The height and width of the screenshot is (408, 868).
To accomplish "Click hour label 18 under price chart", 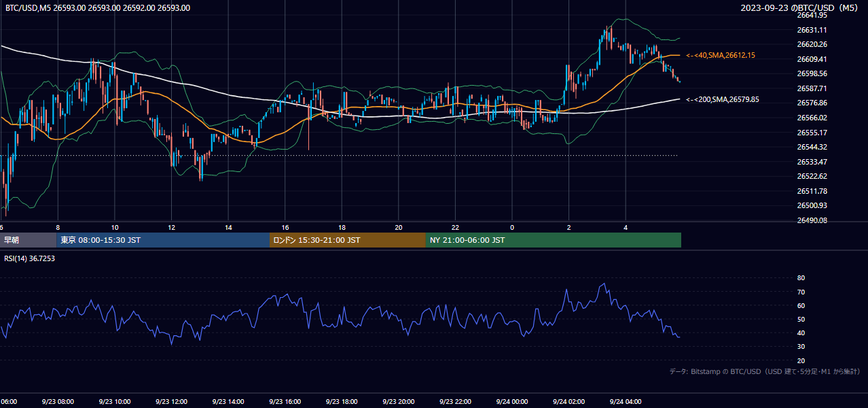I will [342, 228].
